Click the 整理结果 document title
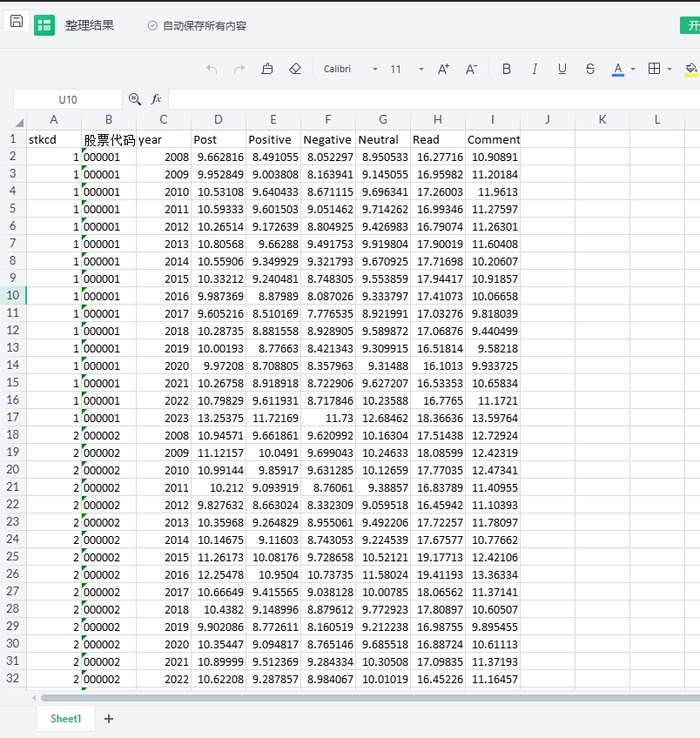Image resolution: width=700 pixels, height=738 pixels. coord(90,25)
